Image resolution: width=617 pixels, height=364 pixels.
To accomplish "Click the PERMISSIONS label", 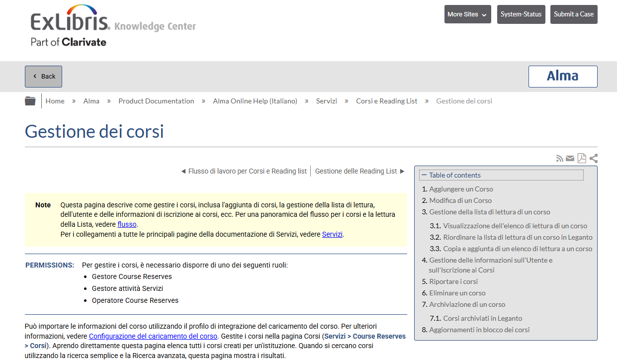I will point(50,265).
